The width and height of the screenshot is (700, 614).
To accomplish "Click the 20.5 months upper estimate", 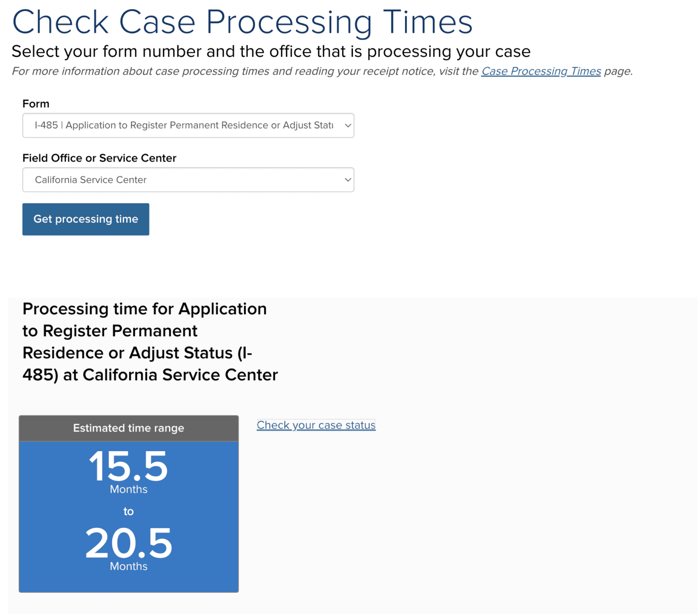I will (129, 543).
